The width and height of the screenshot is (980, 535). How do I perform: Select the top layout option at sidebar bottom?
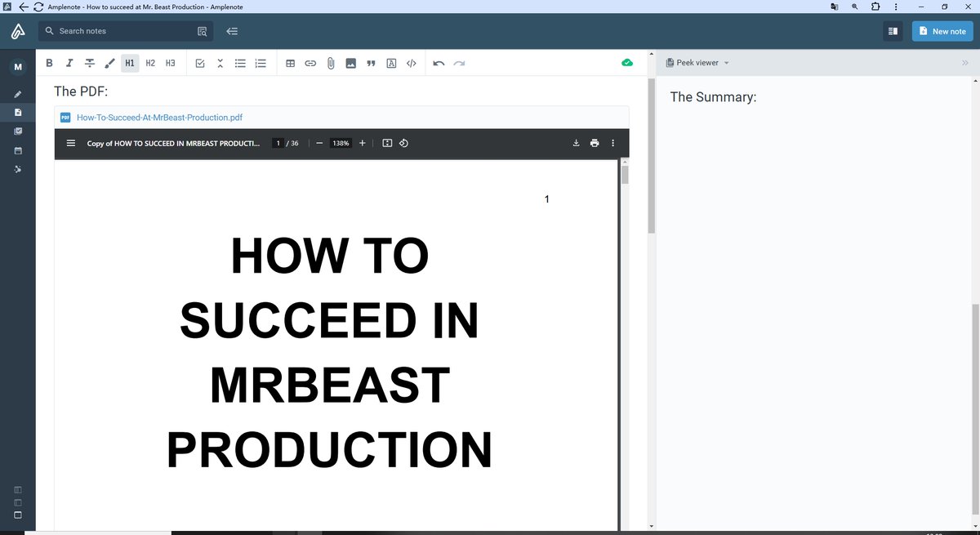[x=18, y=489]
